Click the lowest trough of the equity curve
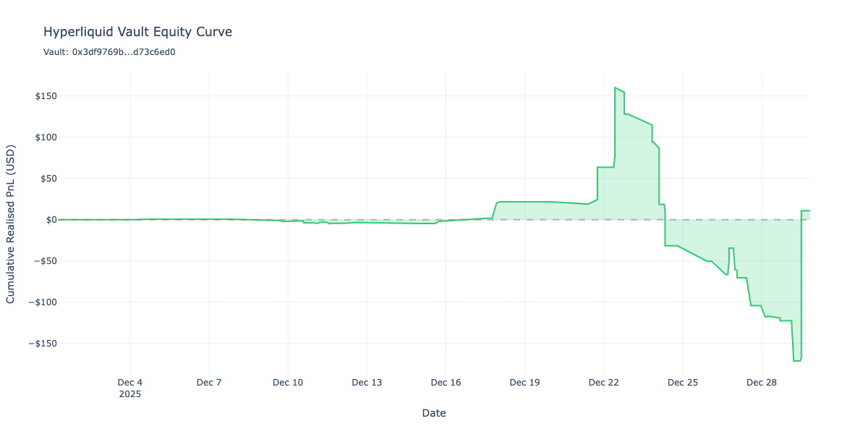The width and height of the screenshot is (868, 434). tap(796, 360)
